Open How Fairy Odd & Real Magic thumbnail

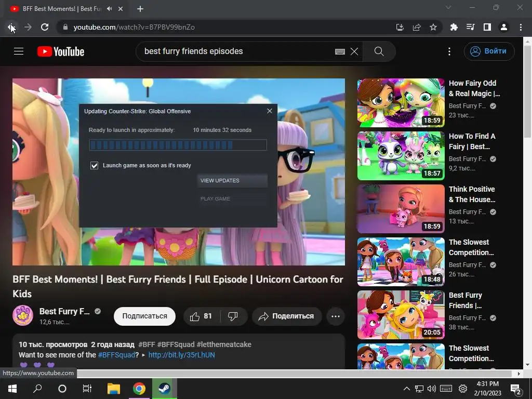(x=401, y=103)
